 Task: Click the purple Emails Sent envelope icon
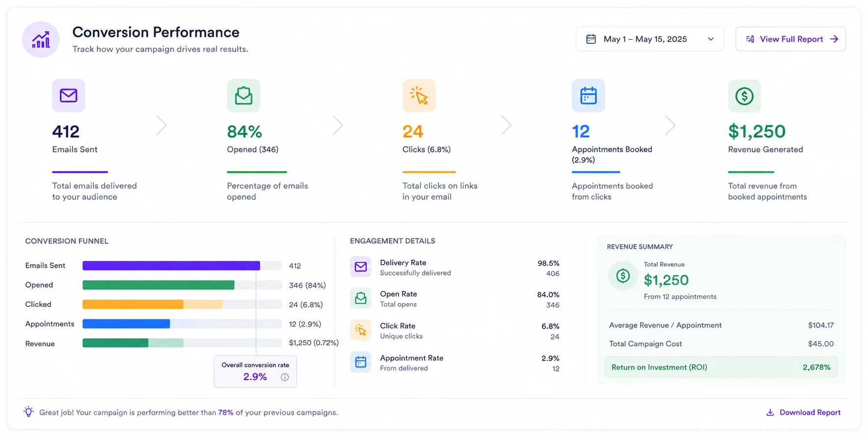69,95
